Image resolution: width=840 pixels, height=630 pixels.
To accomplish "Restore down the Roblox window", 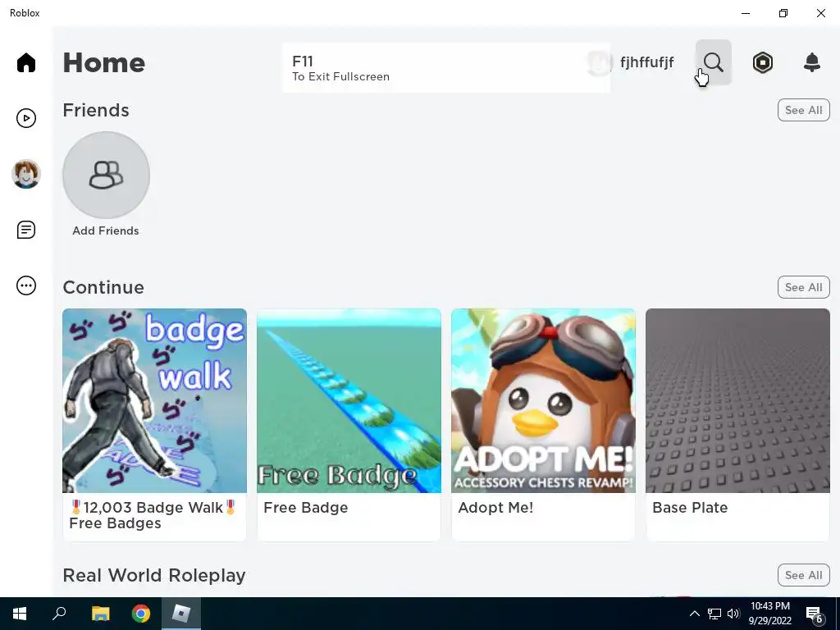I will pos(783,13).
